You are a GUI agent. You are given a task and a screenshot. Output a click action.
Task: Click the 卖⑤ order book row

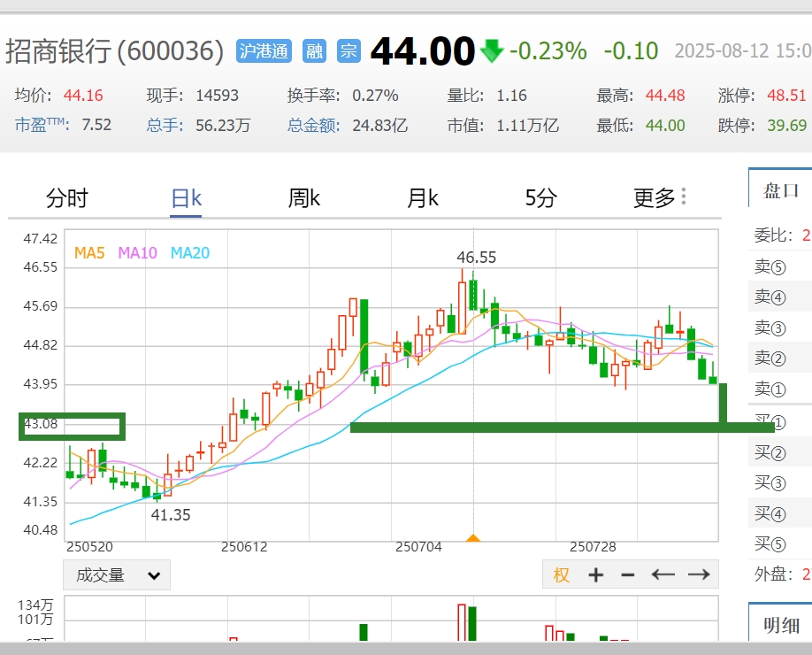click(780, 267)
